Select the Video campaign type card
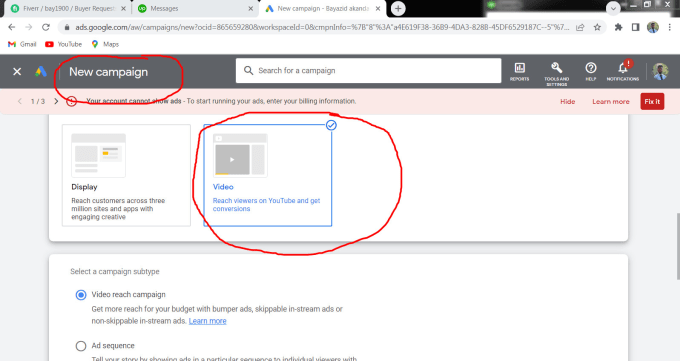The image size is (680, 361). [x=268, y=175]
